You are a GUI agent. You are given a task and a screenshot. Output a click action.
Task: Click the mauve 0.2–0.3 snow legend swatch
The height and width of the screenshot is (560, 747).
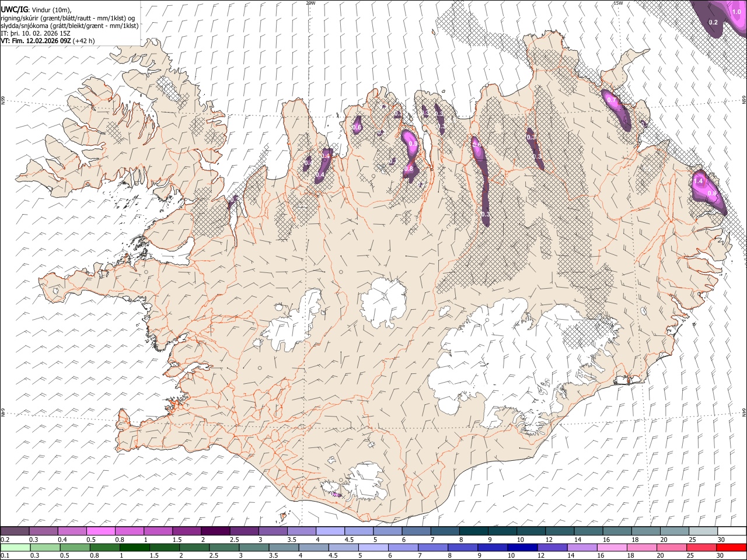pos(15,531)
